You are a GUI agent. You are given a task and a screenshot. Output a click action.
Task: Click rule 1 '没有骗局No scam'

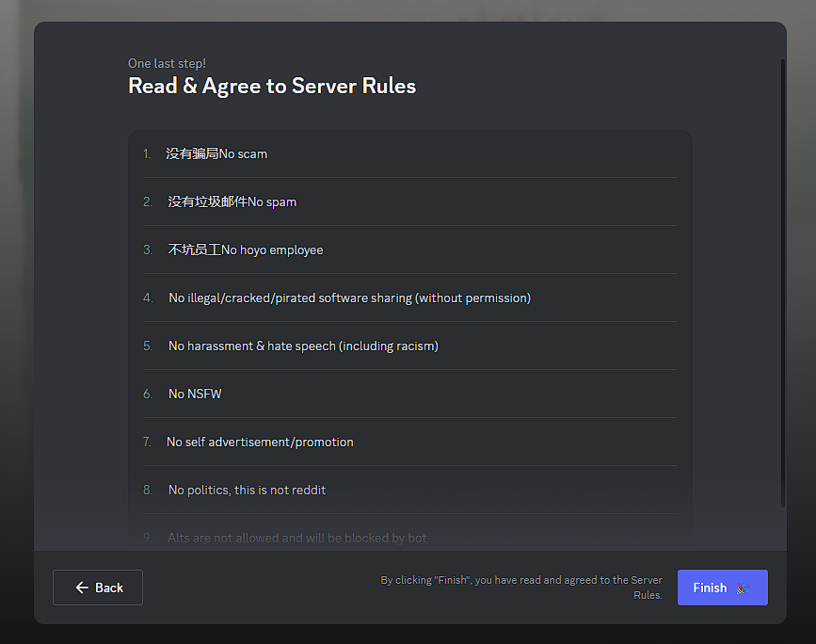coord(217,153)
